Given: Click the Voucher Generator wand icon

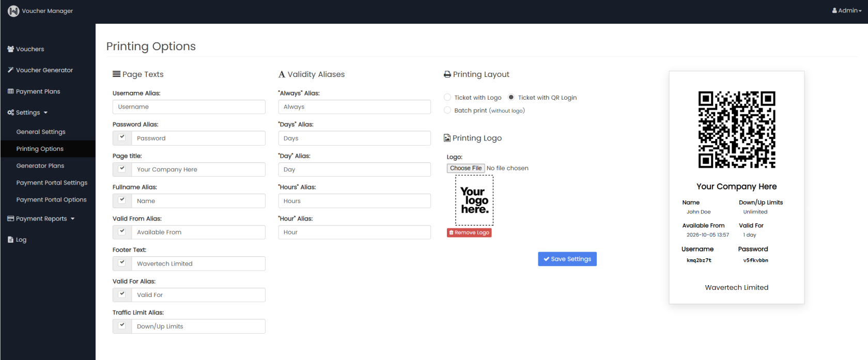Looking at the screenshot, I should point(10,70).
